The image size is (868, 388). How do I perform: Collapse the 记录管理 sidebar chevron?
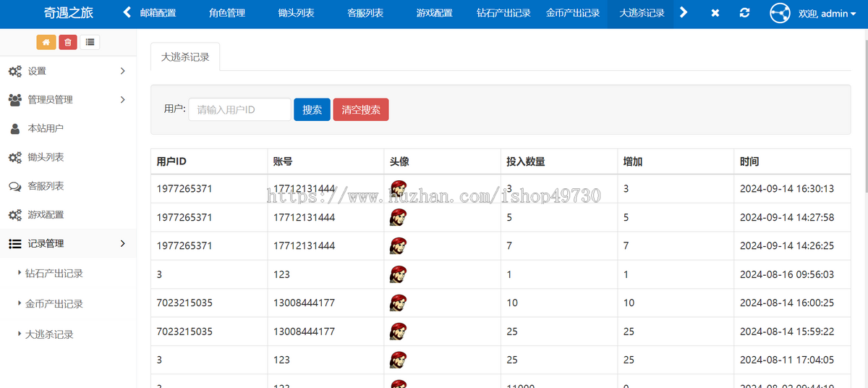(122, 244)
